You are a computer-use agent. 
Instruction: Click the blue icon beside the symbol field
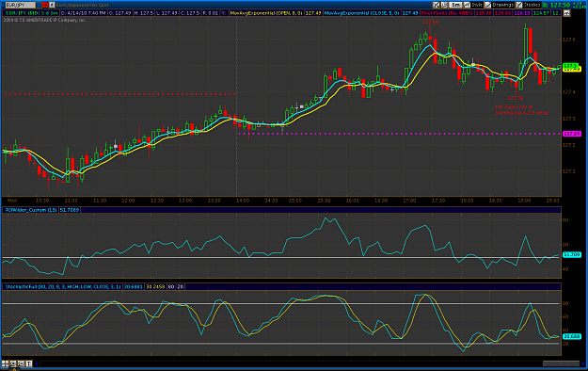(x=39, y=5)
